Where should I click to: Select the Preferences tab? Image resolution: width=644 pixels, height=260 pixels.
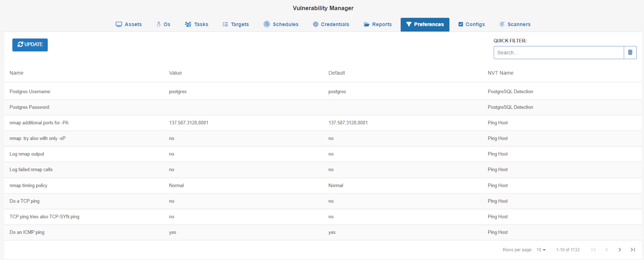pos(425,25)
